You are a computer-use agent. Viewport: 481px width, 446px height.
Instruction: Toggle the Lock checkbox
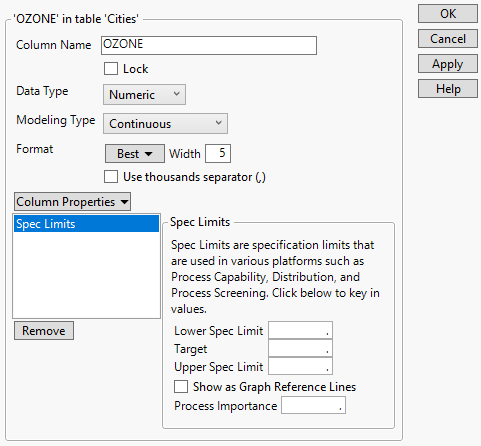(x=111, y=69)
